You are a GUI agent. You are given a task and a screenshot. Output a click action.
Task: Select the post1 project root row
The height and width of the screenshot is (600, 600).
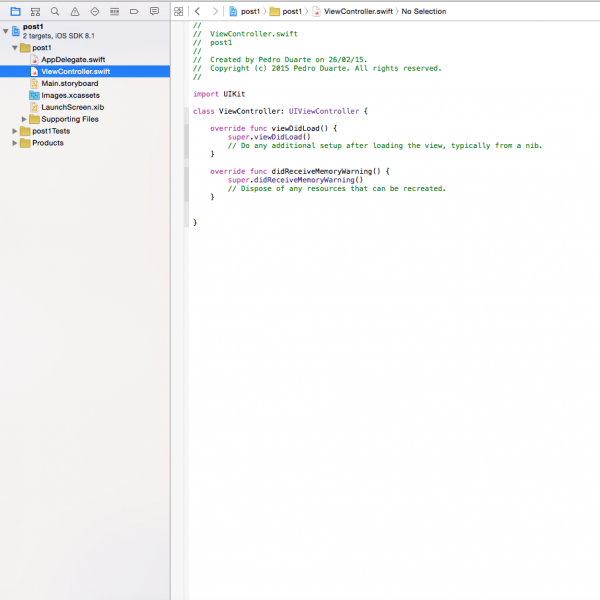(85, 31)
